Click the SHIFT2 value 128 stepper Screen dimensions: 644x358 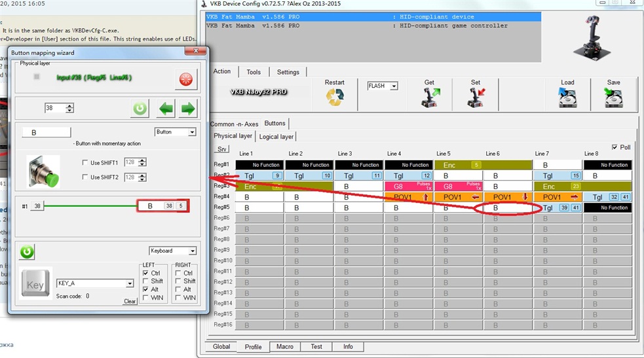click(x=142, y=177)
